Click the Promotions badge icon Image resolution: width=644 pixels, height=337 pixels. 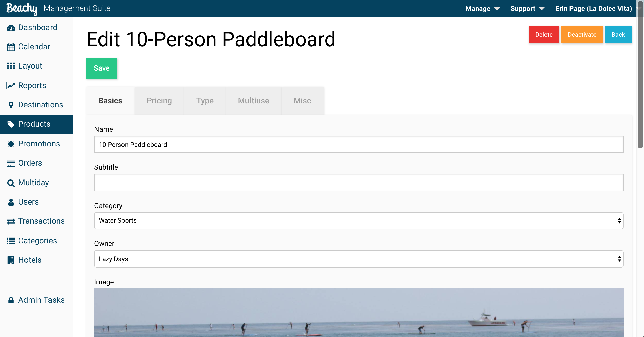pos(11,144)
